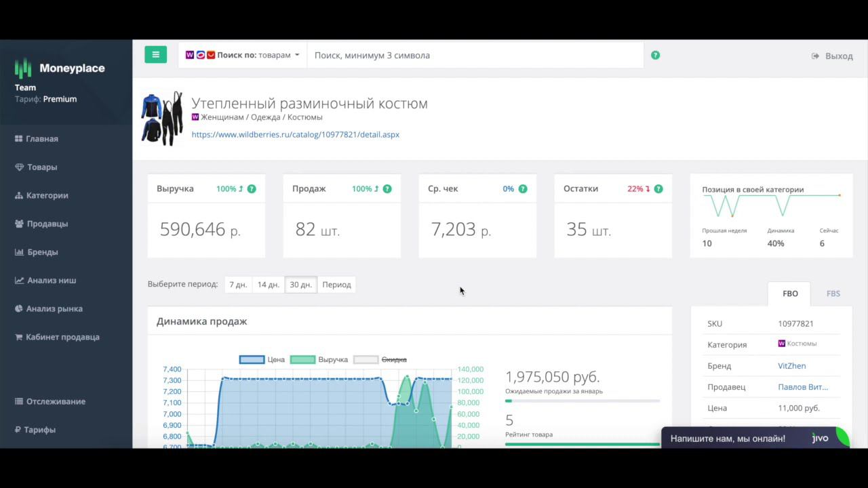Click the Jivo chat logo
This screenshot has width=868, height=488.
coord(821,439)
